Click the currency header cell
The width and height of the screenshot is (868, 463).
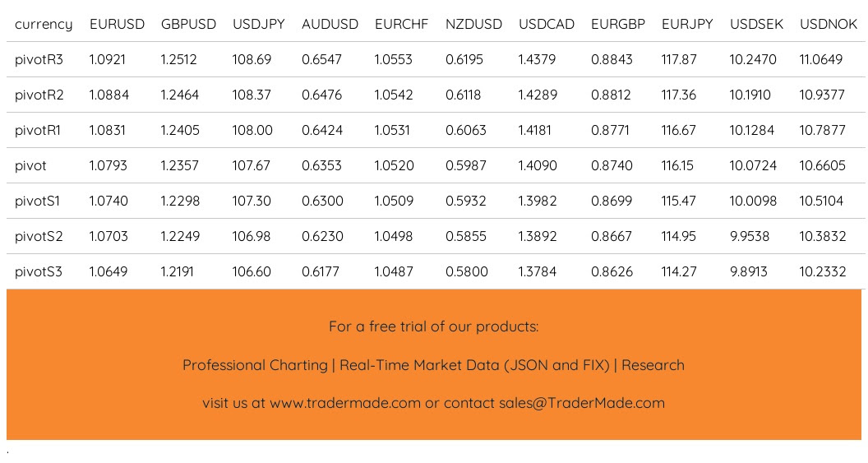(44, 24)
